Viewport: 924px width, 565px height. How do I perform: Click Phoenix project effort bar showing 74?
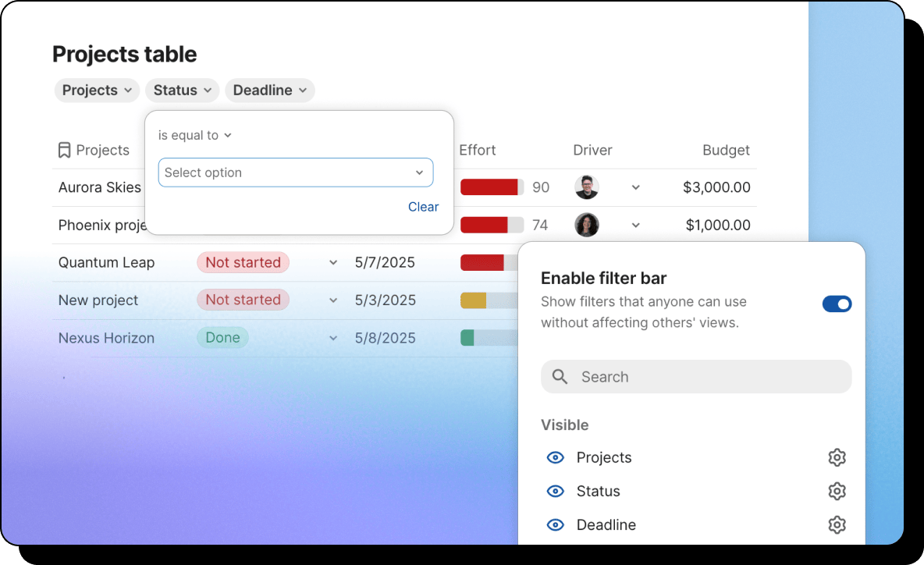coord(492,225)
